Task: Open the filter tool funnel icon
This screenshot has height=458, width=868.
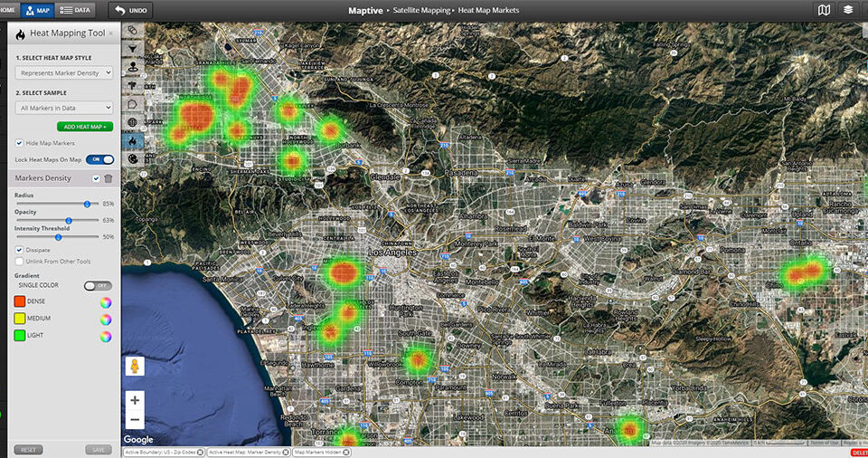Action: 134,48
